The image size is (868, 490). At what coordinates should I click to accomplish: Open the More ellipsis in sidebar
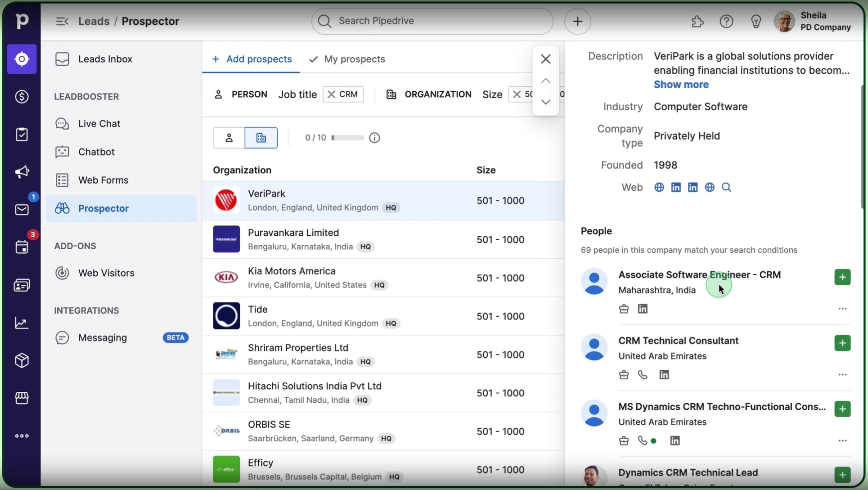pos(22,436)
